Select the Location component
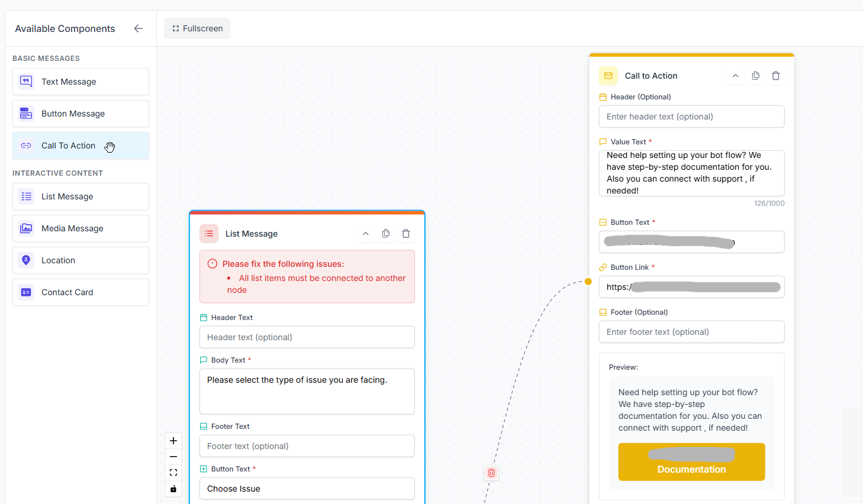The width and height of the screenshot is (863, 504). pos(80,260)
